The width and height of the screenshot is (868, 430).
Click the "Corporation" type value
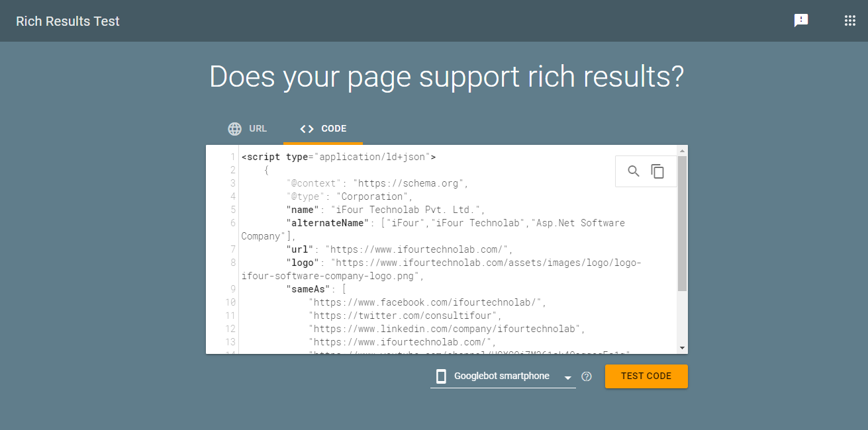point(371,196)
